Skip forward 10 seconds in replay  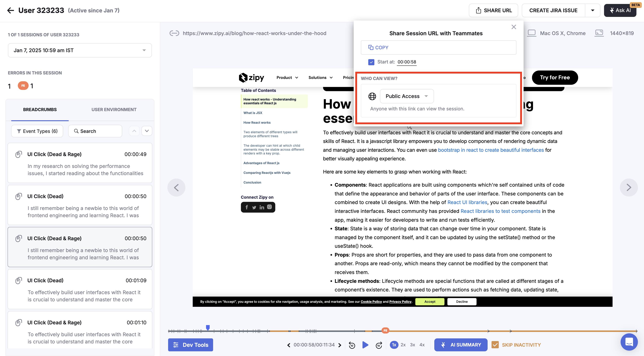click(x=379, y=345)
